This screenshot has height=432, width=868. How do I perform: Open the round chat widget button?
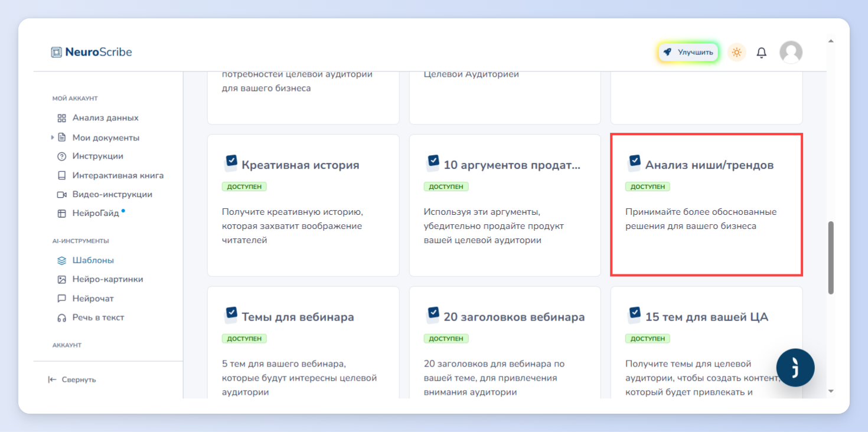[x=795, y=368]
